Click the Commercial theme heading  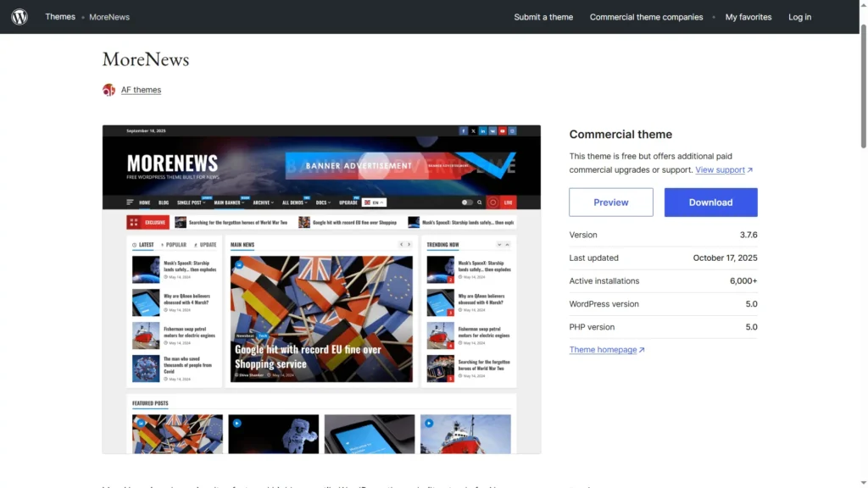pyautogui.click(x=620, y=135)
